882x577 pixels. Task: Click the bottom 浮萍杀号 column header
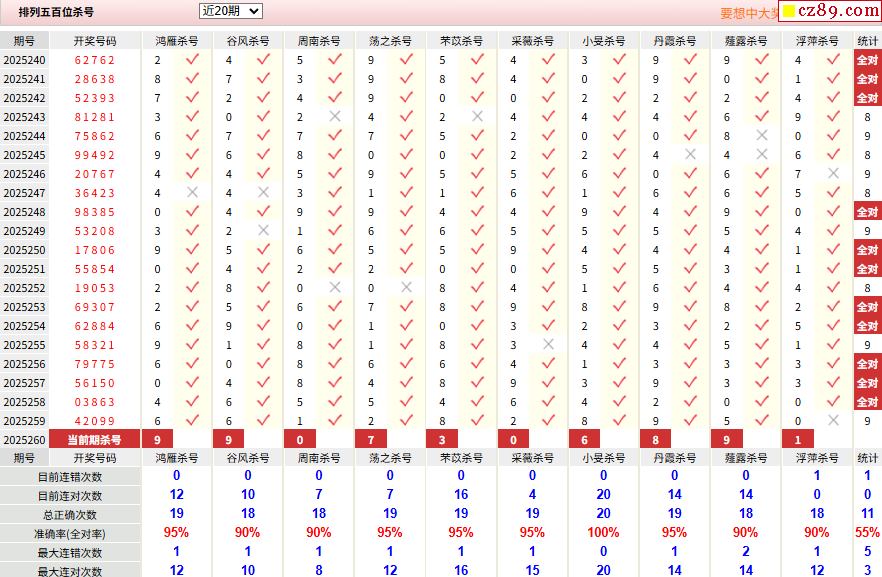pyautogui.click(x=817, y=458)
